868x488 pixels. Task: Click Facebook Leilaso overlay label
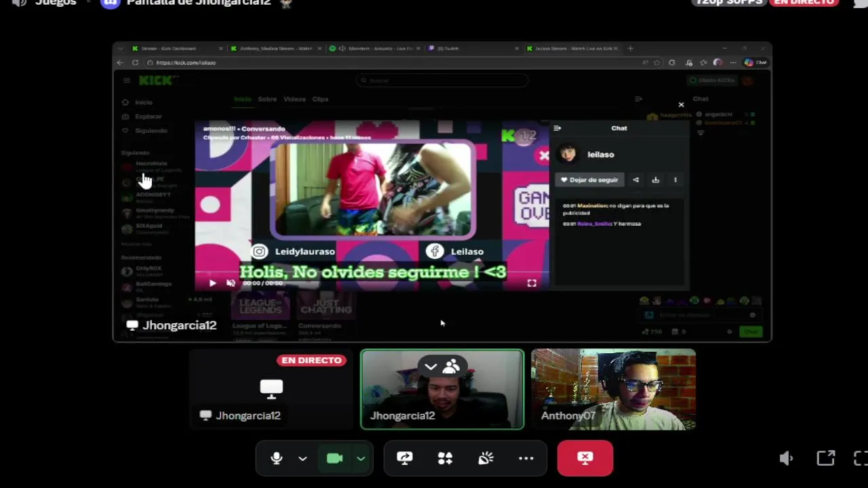tap(455, 251)
